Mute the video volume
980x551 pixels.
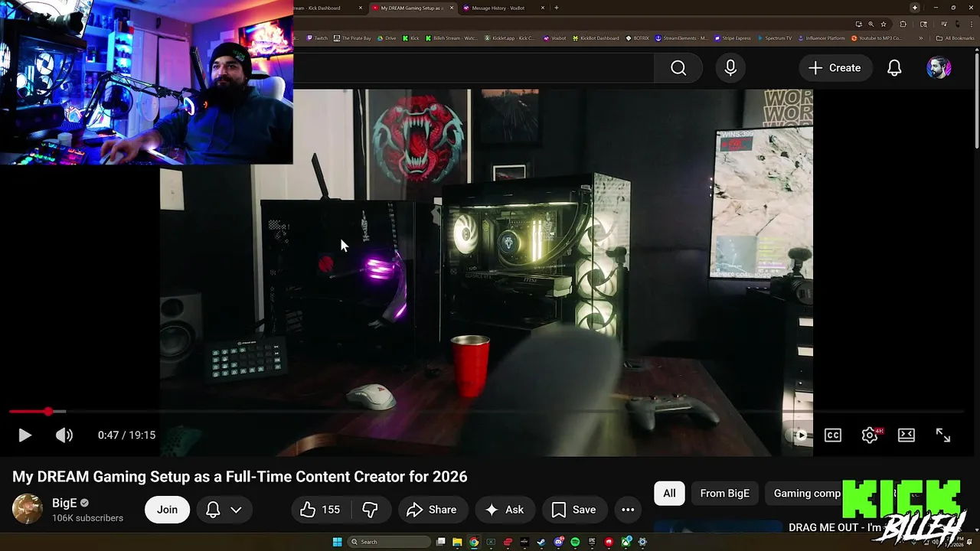tap(64, 435)
